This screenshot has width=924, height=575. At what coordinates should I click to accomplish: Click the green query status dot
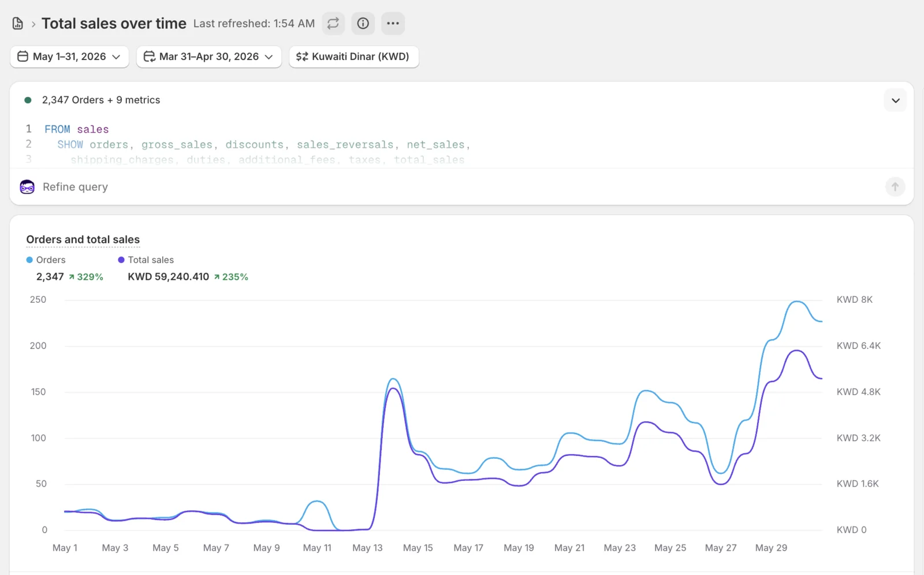coord(28,100)
